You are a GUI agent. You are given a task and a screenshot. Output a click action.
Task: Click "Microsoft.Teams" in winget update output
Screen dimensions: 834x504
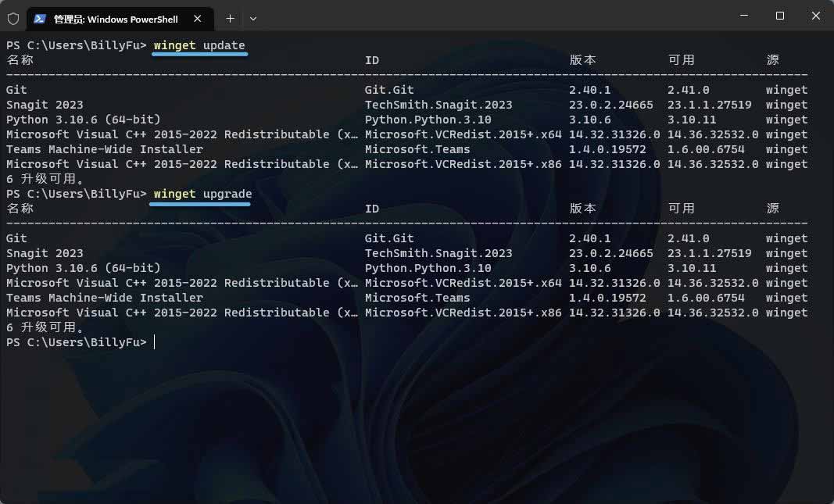(x=417, y=149)
